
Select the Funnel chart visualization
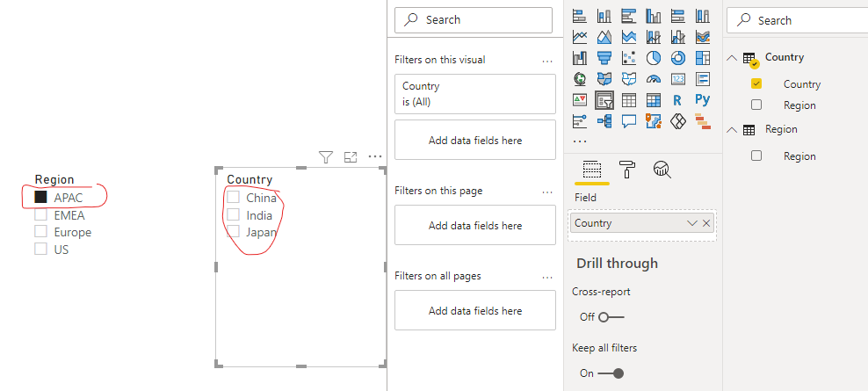(x=604, y=58)
